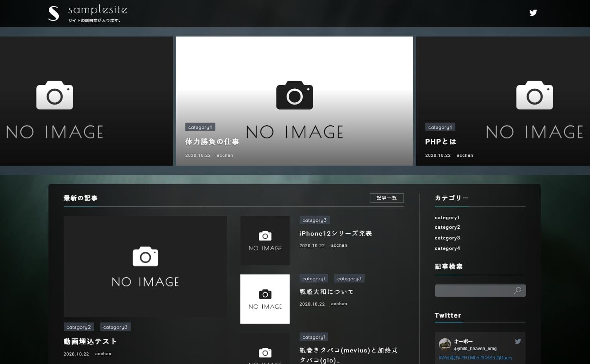Viewport: 590px width, 364px height.
Task: Click category3 tag above 戦艦大和について
Action: tap(349, 279)
